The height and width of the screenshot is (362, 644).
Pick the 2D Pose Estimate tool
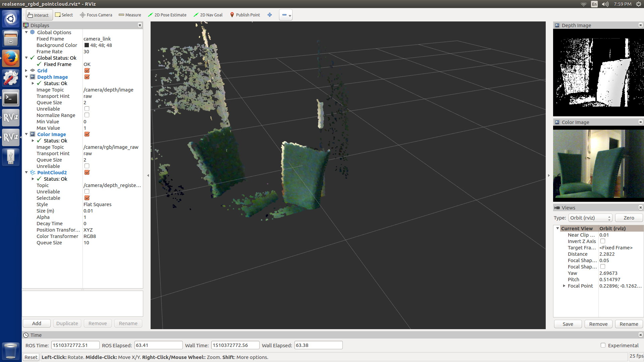(167, 15)
